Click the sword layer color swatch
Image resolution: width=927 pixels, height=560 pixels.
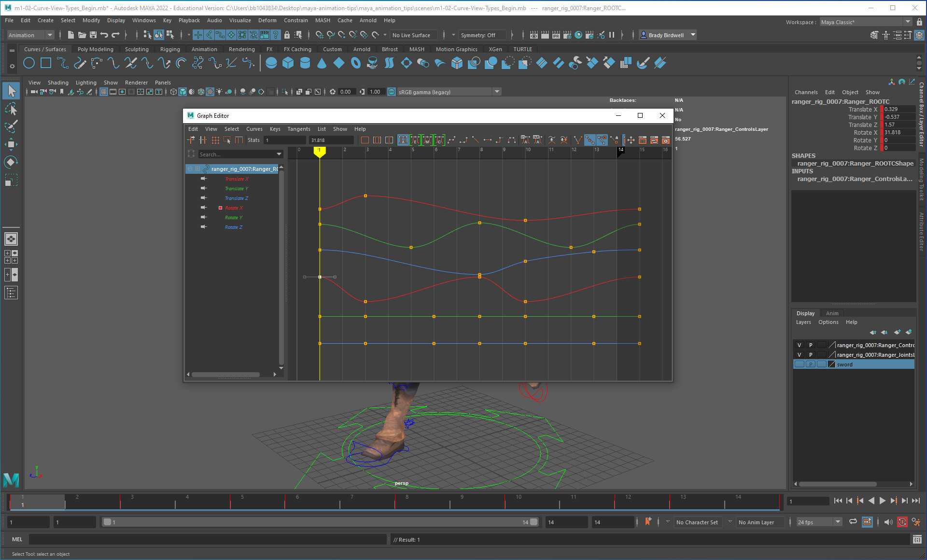coord(831,364)
